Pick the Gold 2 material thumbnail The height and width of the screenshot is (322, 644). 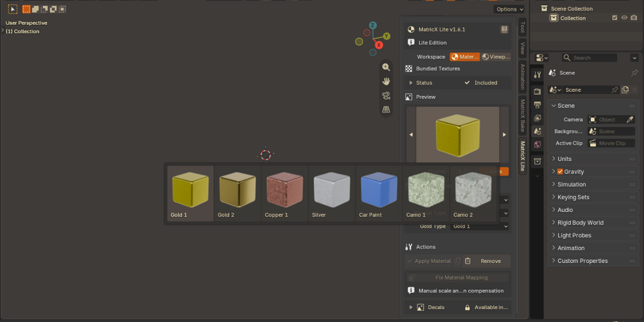237,193
